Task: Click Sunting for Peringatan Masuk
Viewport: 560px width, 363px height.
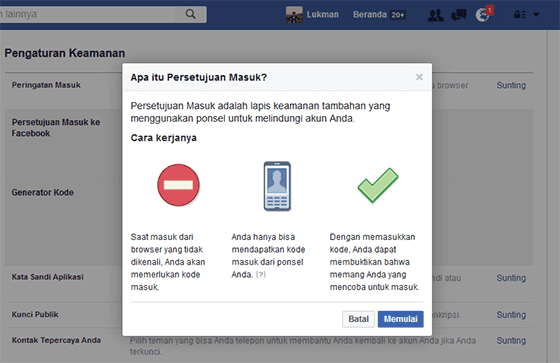Action: pyautogui.click(x=511, y=85)
